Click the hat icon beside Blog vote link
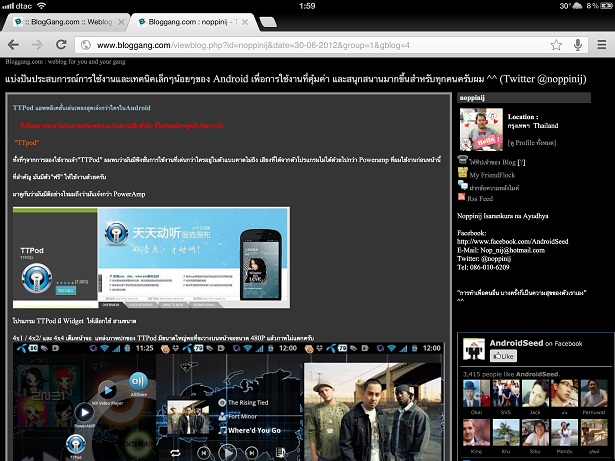The height and width of the screenshot is (461, 615). point(463,159)
